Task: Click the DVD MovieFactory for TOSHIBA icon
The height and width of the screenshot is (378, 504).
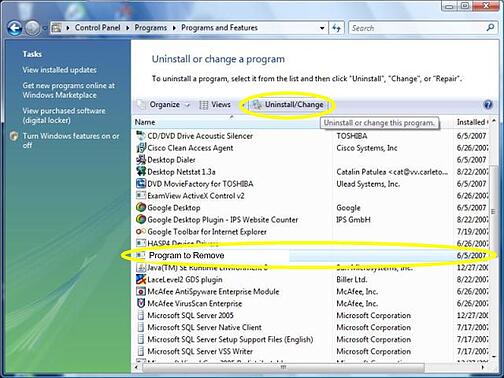Action: pyautogui.click(x=141, y=184)
